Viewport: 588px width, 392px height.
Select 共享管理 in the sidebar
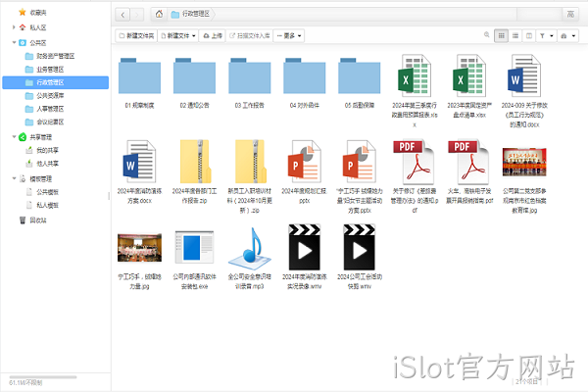pyautogui.click(x=35, y=137)
